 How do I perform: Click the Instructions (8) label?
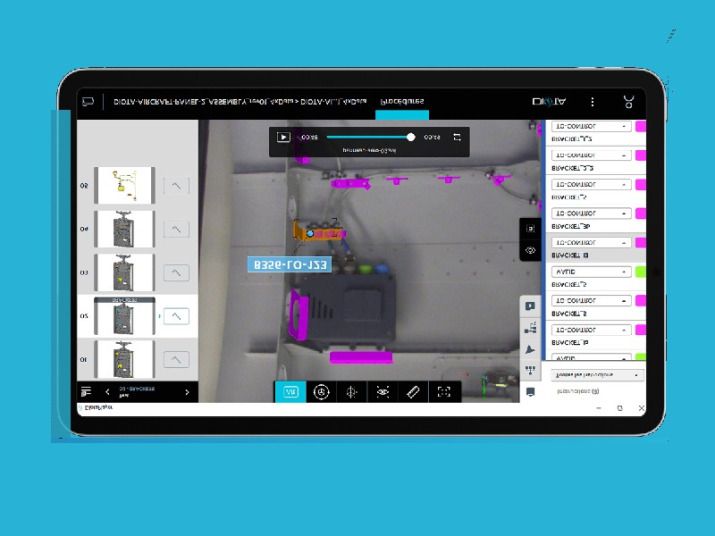(578, 391)
